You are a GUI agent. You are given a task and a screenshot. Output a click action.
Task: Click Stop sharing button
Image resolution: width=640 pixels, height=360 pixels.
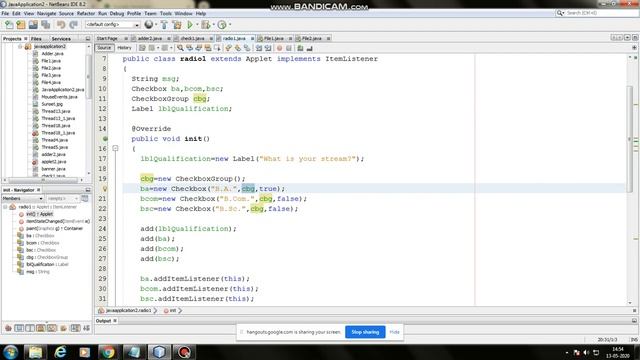tap(365, 332)
